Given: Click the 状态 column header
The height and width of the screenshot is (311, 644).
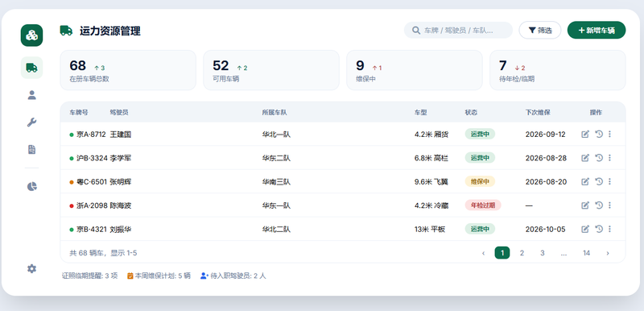Looking at the screenshot, I should (471, 112).
